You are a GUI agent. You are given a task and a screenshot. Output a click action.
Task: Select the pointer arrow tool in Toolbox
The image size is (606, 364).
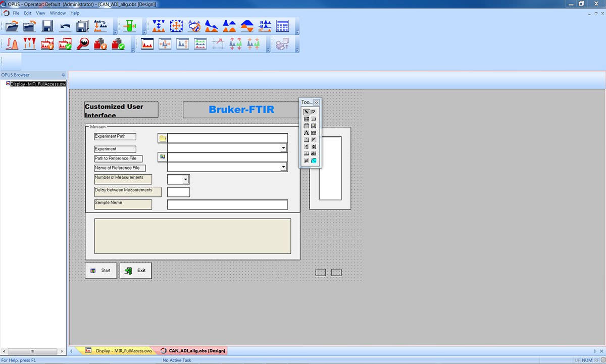coord(307,112)
